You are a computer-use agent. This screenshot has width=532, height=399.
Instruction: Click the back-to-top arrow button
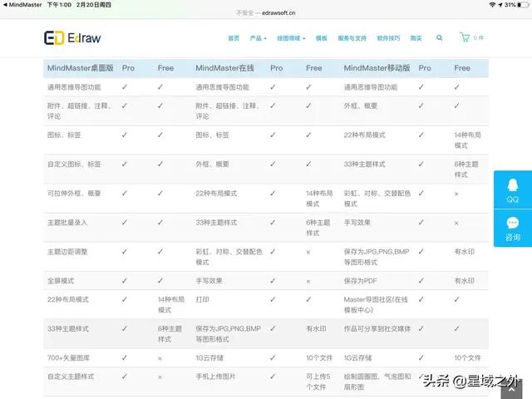[x=512, y=390]
